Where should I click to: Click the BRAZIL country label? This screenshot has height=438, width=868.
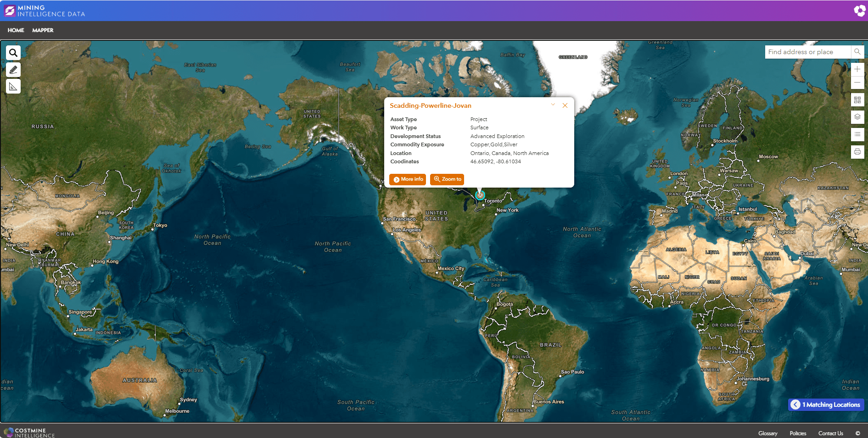point(551,345)
